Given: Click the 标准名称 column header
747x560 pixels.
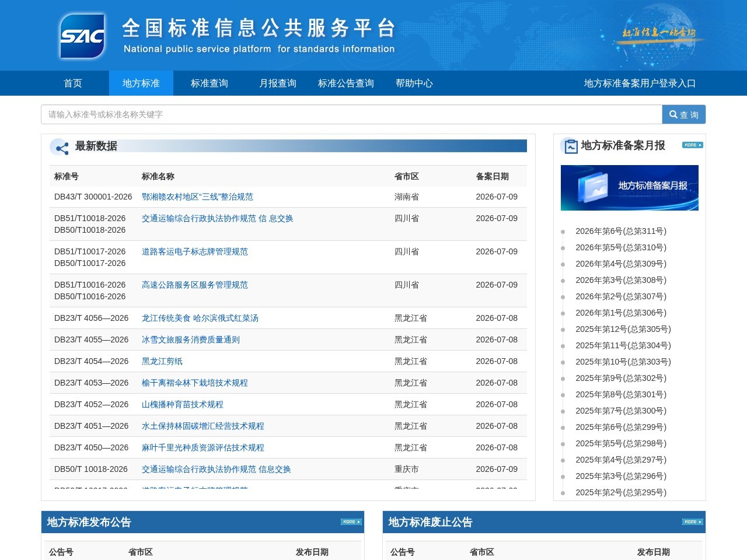Looking at the screenshot, I should tap(158, 177).
